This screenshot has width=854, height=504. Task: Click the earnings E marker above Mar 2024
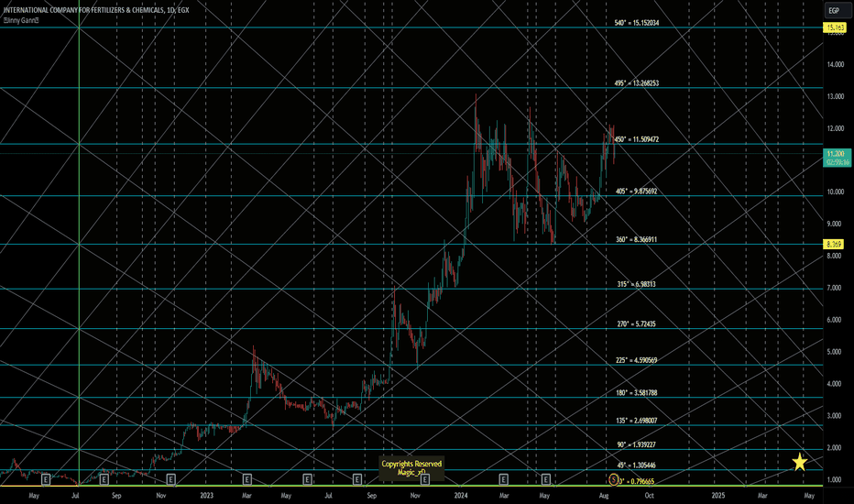coord(503,479)
